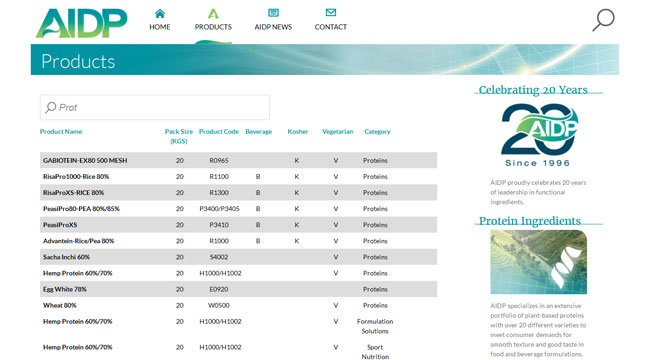Click product code P3410
The height and width of the screenshot is (360, 650).
pos(219,225)
